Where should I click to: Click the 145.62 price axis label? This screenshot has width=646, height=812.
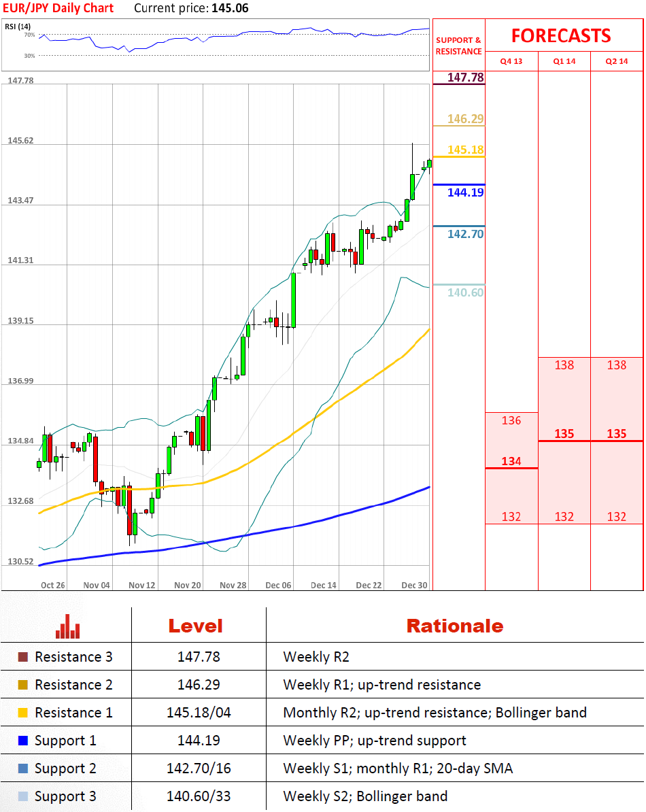(20, 140)
